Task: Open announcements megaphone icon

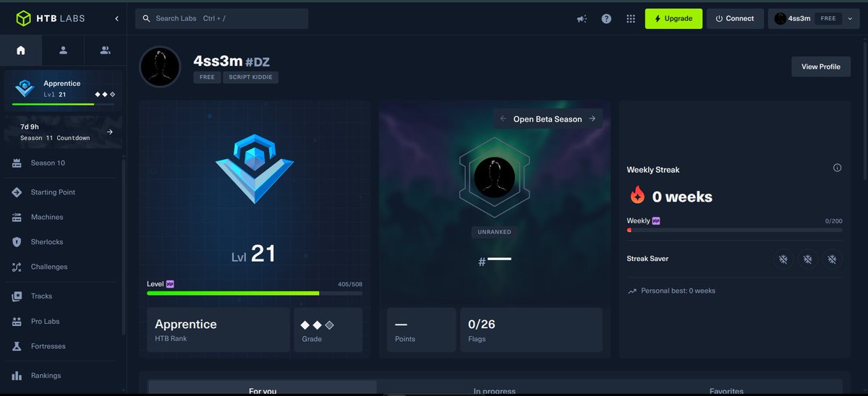Action: [x=582, y=19]
